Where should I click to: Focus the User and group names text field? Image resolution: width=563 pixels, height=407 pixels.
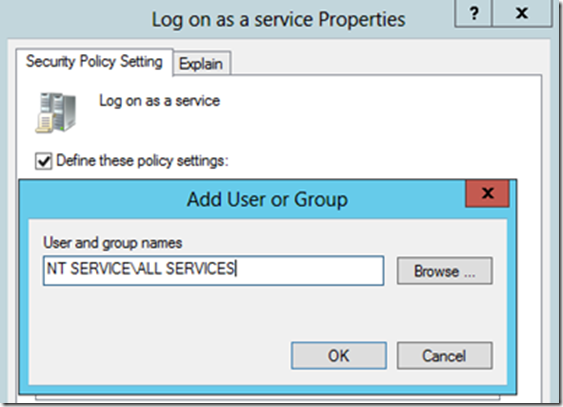(x=213, y=271)
